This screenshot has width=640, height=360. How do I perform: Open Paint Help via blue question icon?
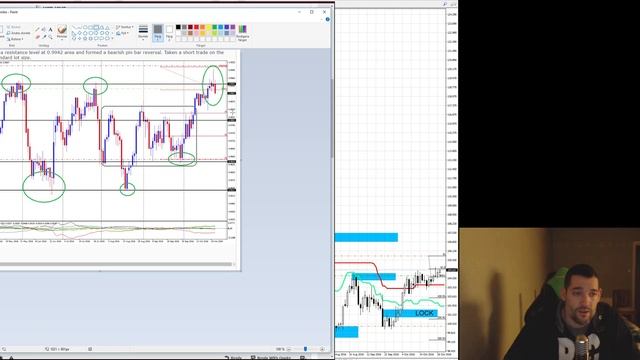coord(327,19)
